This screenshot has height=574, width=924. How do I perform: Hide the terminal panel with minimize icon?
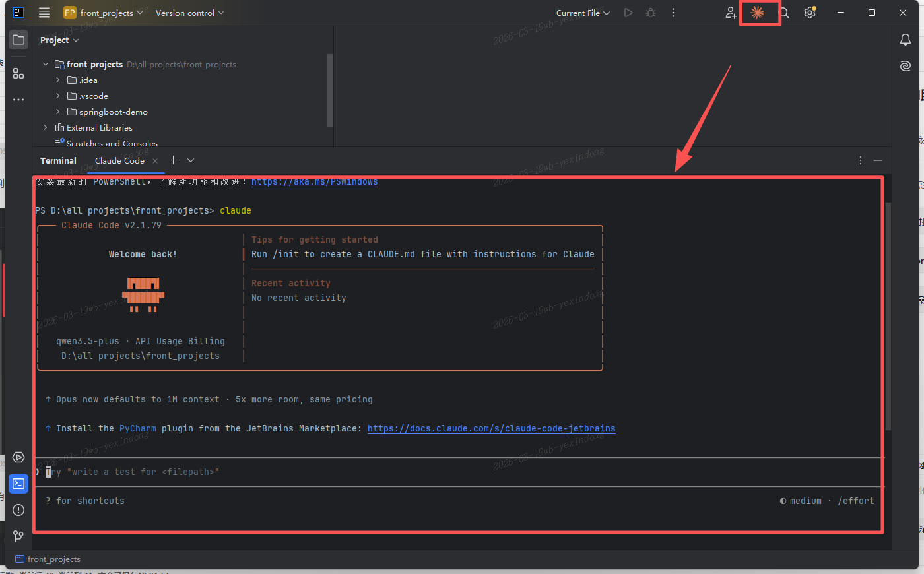878,160
